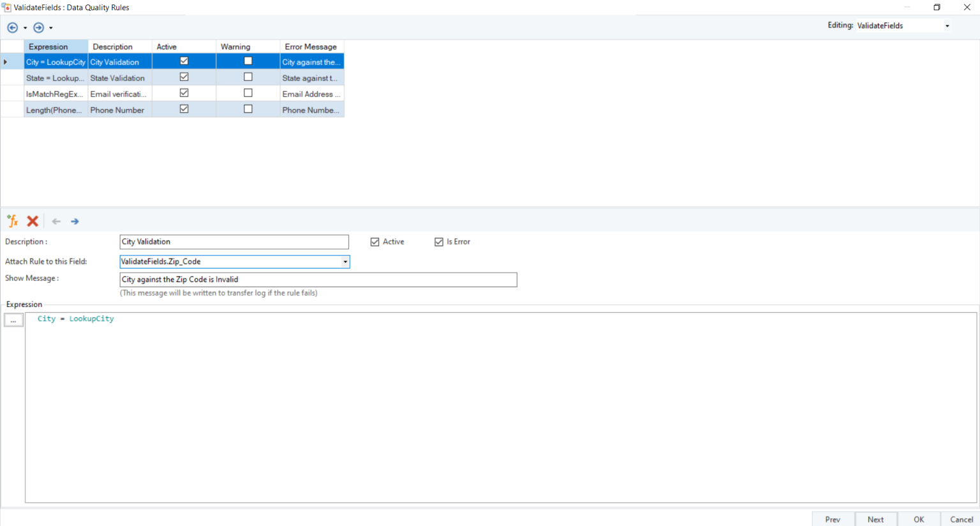Select the Phone Number rule row

[119, 109]
